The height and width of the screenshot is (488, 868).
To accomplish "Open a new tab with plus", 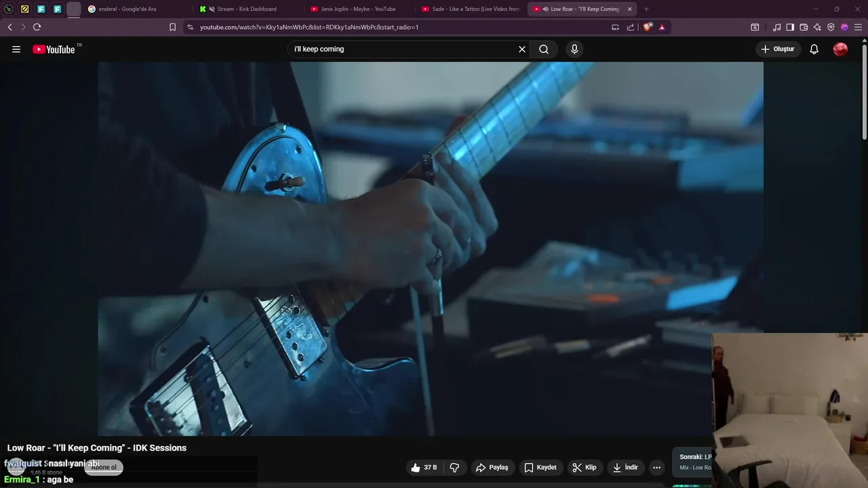I will (646, 9).
